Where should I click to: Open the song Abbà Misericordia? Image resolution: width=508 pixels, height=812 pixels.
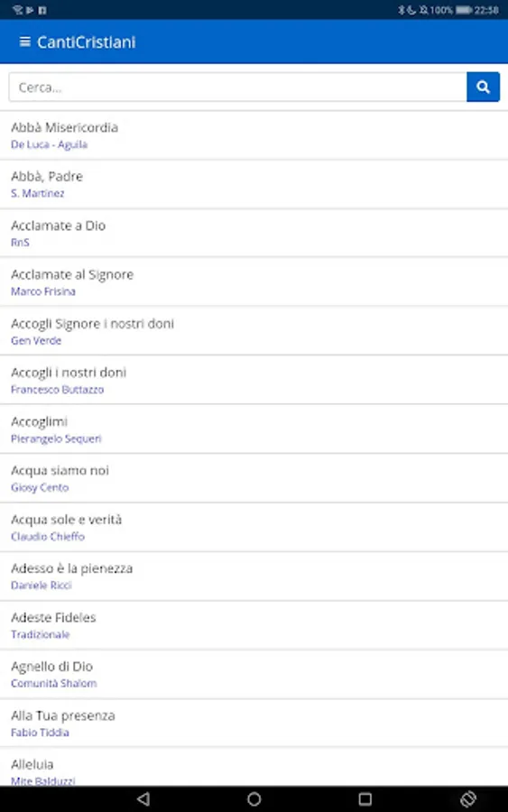click(254, 135)
